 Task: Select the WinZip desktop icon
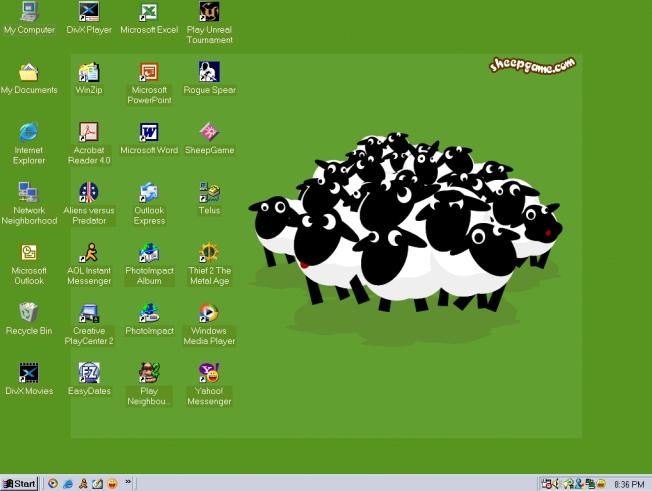(x=89, y=79)
